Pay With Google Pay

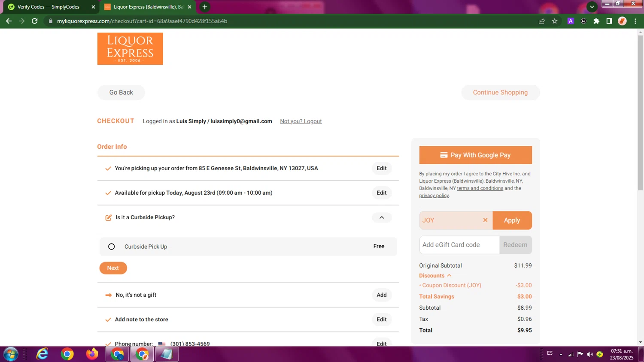click(x=475, y=155)
